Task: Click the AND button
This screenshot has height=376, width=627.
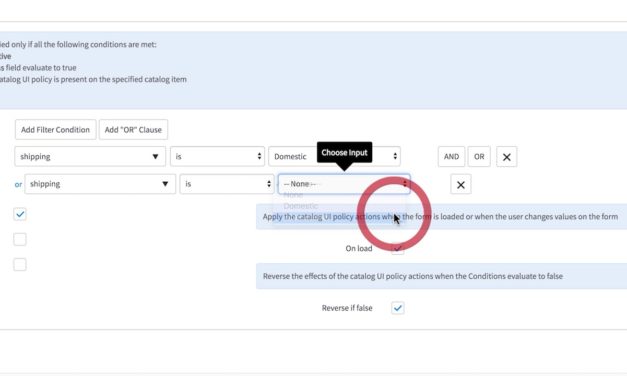Action: [451, 156]
